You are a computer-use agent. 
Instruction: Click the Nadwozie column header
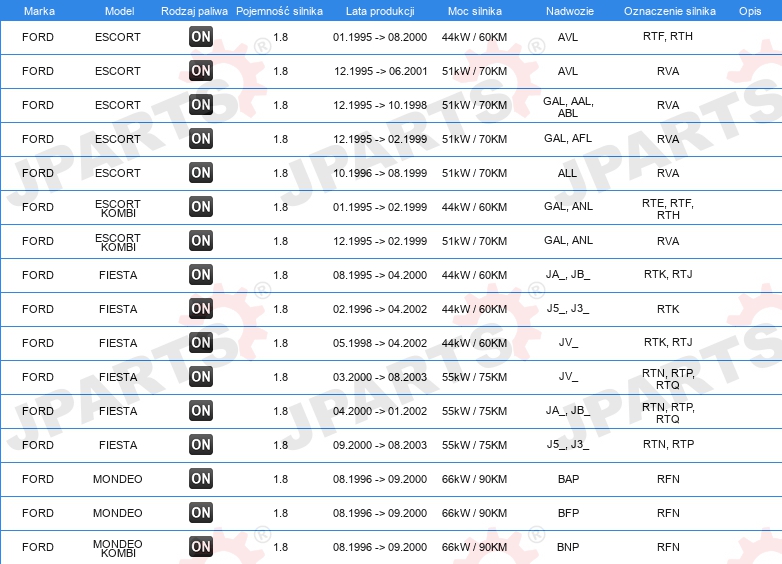pos(570,11)
